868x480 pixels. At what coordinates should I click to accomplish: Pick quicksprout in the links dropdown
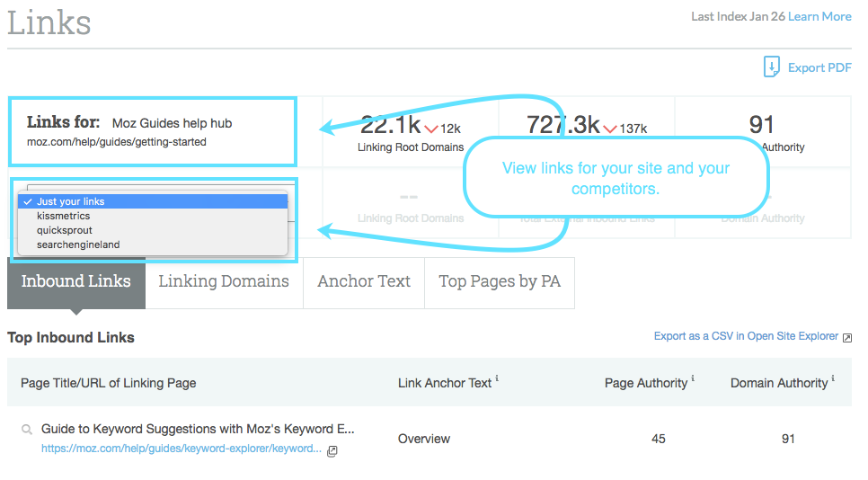[65, 230]
